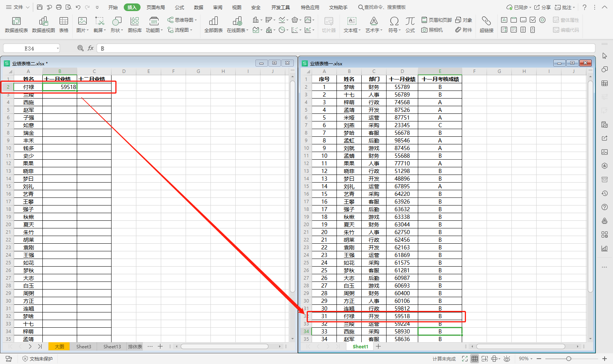Toggle eye-protection mode in status bar
Screen dimensions: 613x364
(x=507, y=359)
